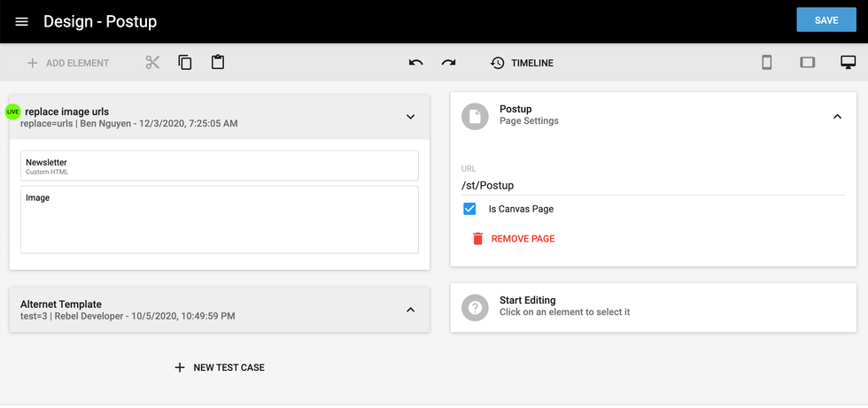Undo the last change

coord(416,63)
